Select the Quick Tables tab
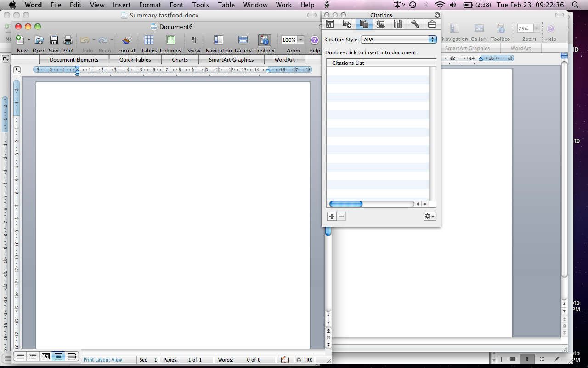Viewport: 588px width, 368px height. pyautogui.click(x=135, y=60)
